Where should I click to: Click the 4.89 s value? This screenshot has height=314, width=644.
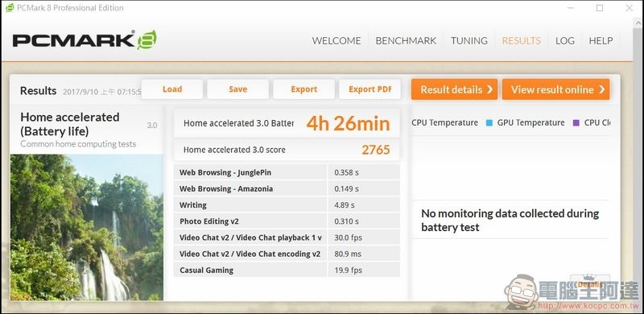[x=345, y=205]
